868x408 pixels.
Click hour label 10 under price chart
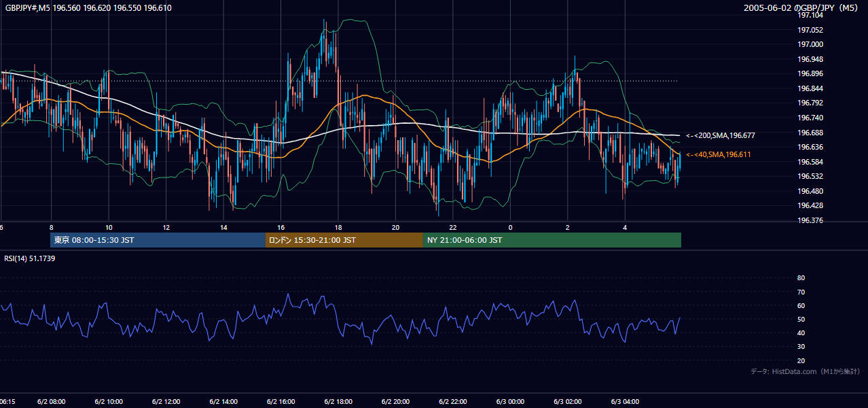[109, 228]
